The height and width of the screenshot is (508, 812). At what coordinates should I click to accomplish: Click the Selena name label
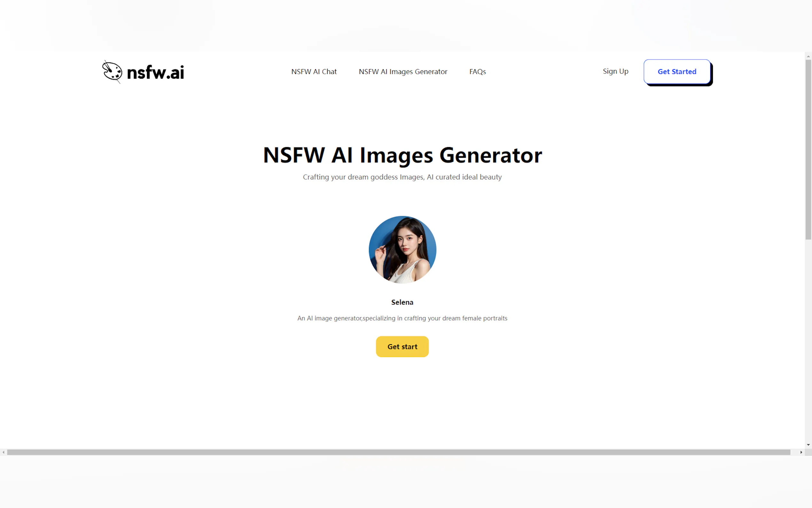pos(402,302)
